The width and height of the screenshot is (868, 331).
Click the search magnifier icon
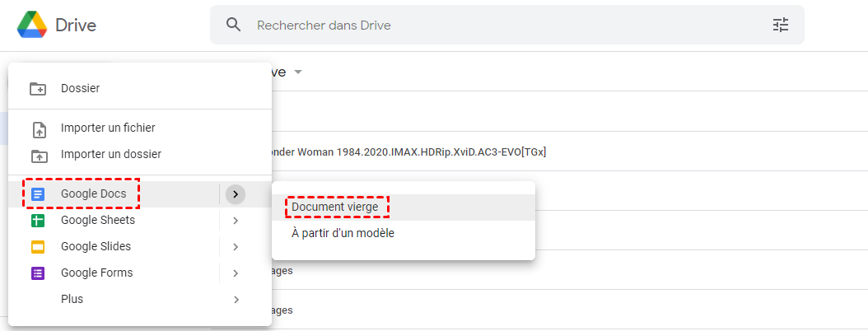(234, 25)
